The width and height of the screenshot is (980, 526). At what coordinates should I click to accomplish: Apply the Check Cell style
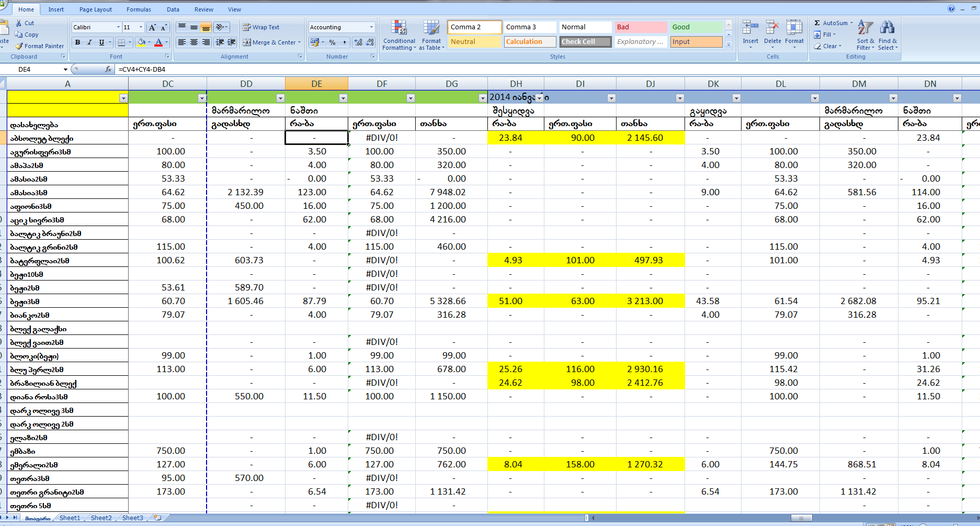click(x=585, y=42)
